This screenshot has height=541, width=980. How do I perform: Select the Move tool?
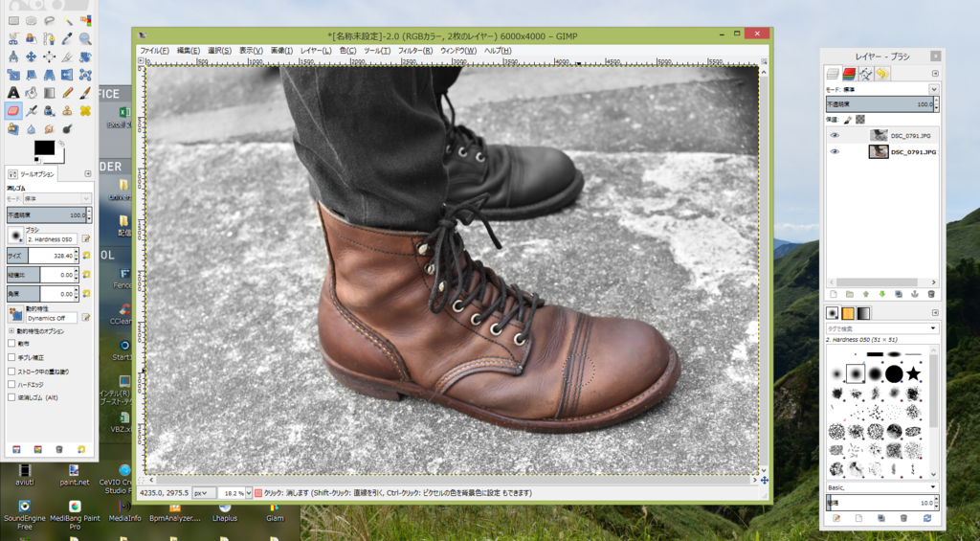(x=32, y=56)
